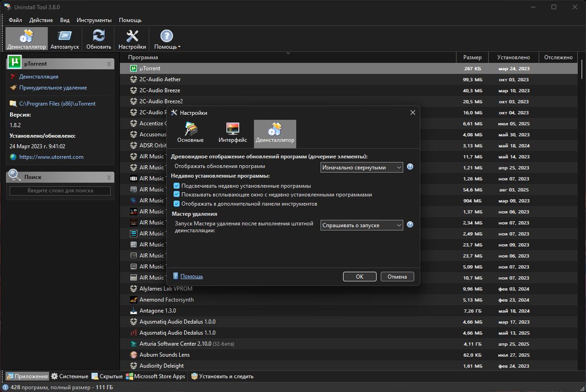Click help icon beside Изначально свернутыми
586x392 pixels.
coord(410,167)
